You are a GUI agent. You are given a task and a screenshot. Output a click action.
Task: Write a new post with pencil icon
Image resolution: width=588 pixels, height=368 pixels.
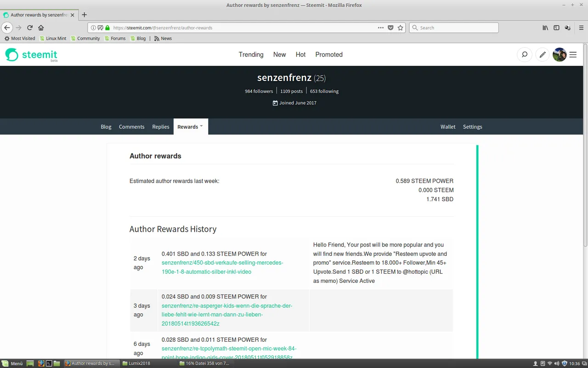coord(543,54)
